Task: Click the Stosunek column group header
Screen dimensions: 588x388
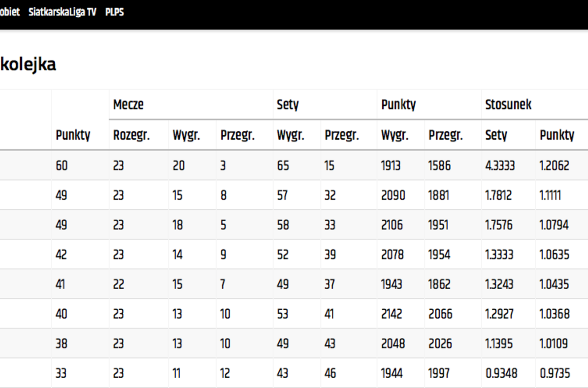Action: click(x=508, y=104)
